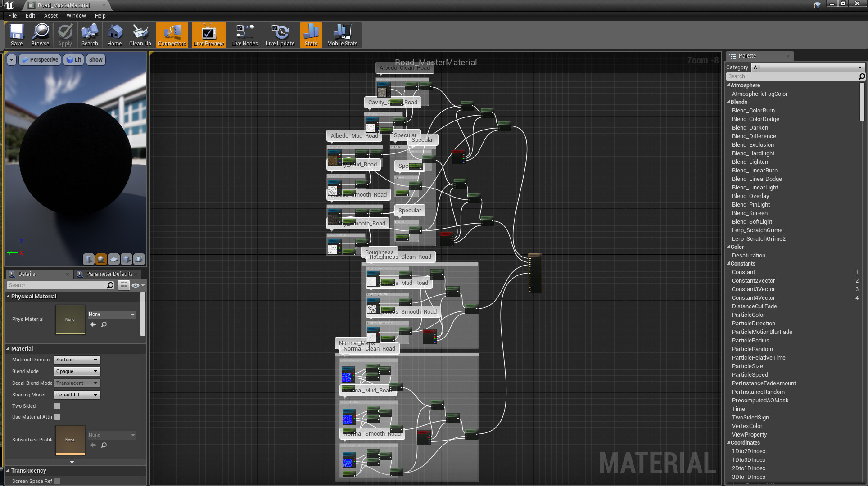Click the Unreal Engine logo icon

click(x=9, y=5)
